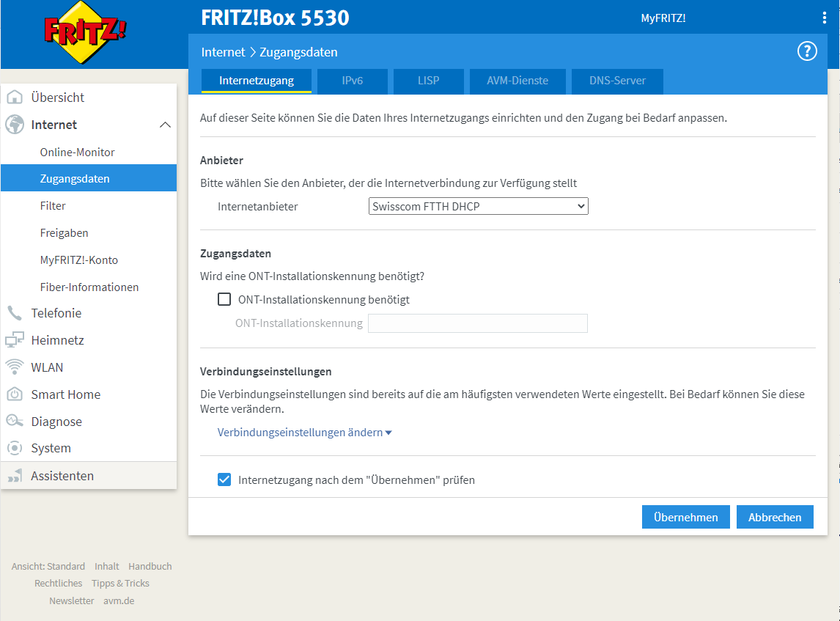This screenshot has height=621, width=840.
Task: Open Diagnose using its magnifier icon
Action: 15,421
